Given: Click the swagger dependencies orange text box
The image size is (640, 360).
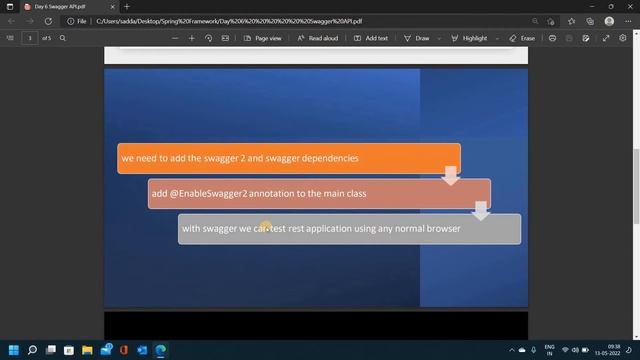Looking at the screenshot, I should 289,158.
